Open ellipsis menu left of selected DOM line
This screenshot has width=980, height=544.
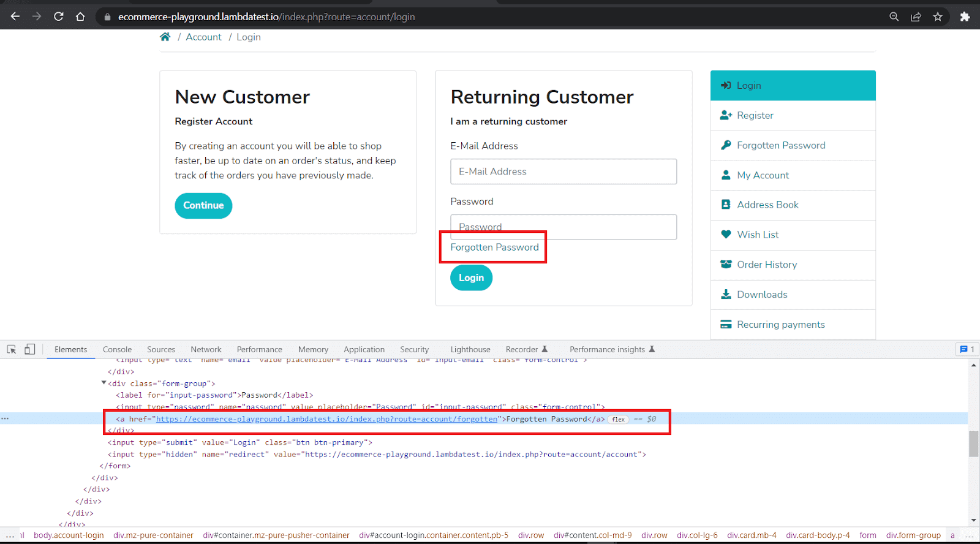pos(5,418)
